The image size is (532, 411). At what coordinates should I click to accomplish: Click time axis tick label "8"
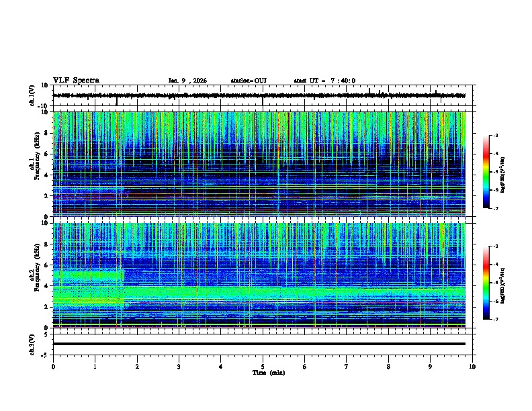click(388, 367)
